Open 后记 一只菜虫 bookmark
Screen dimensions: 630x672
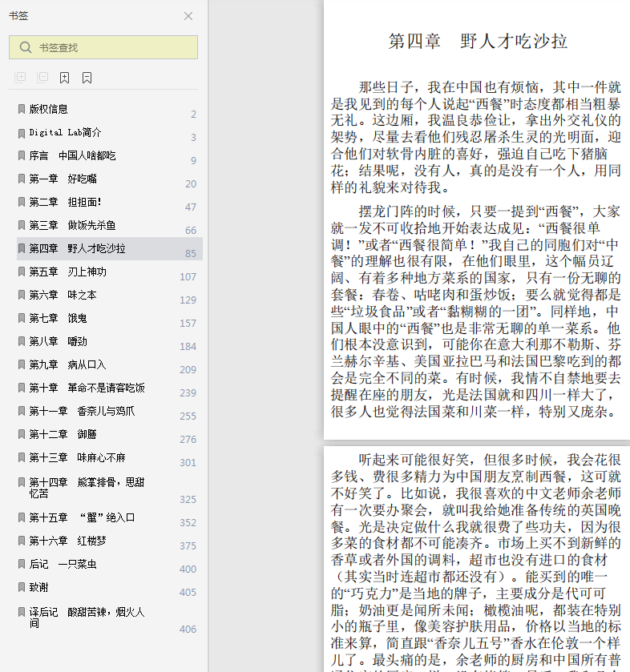pos(63,564)
